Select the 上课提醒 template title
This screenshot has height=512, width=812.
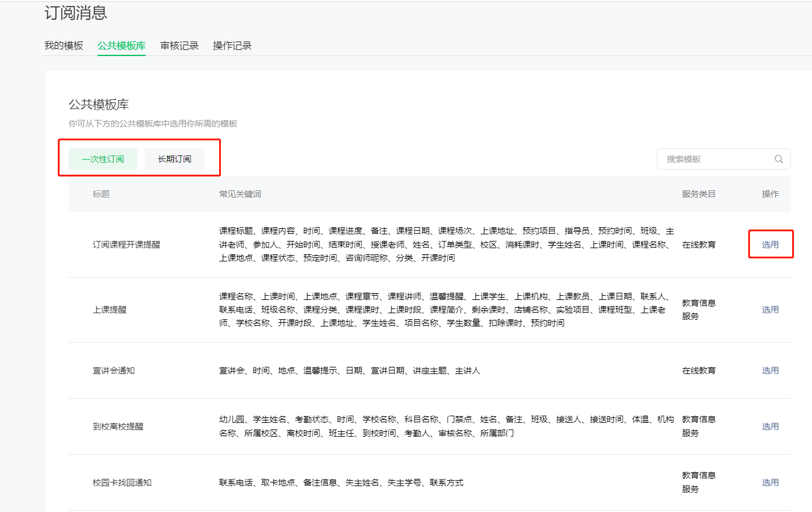(110, 310)
